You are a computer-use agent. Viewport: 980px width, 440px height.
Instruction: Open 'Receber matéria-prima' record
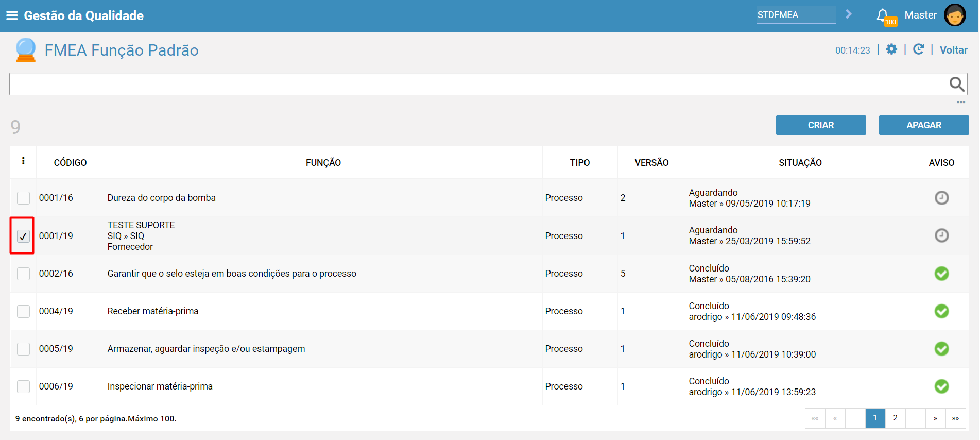153,311
